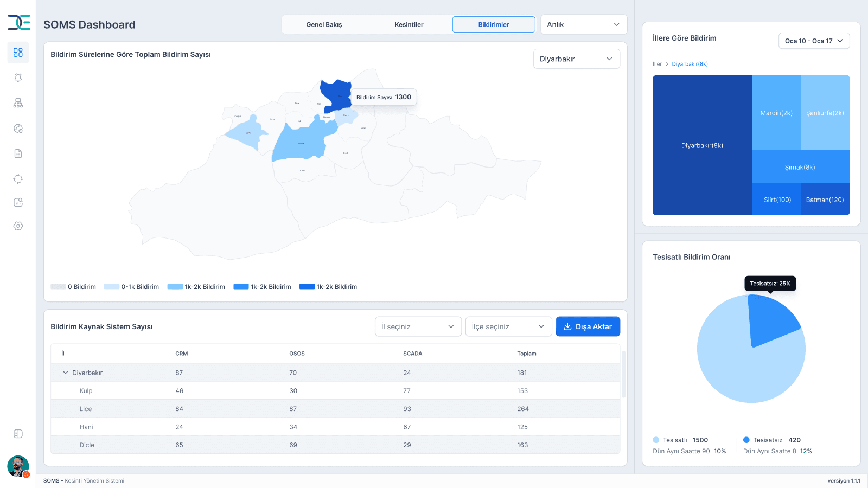The height and width of the screenshot is (488, 868).
Task: Select the Şırnak(8k) treemap block
Action: [801, 167]
